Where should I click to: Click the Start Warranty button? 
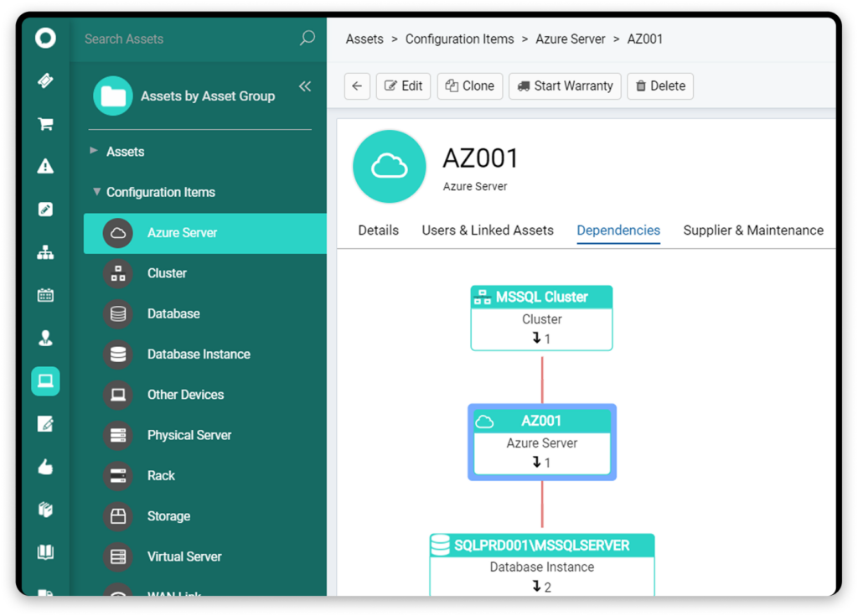(565, 85)
